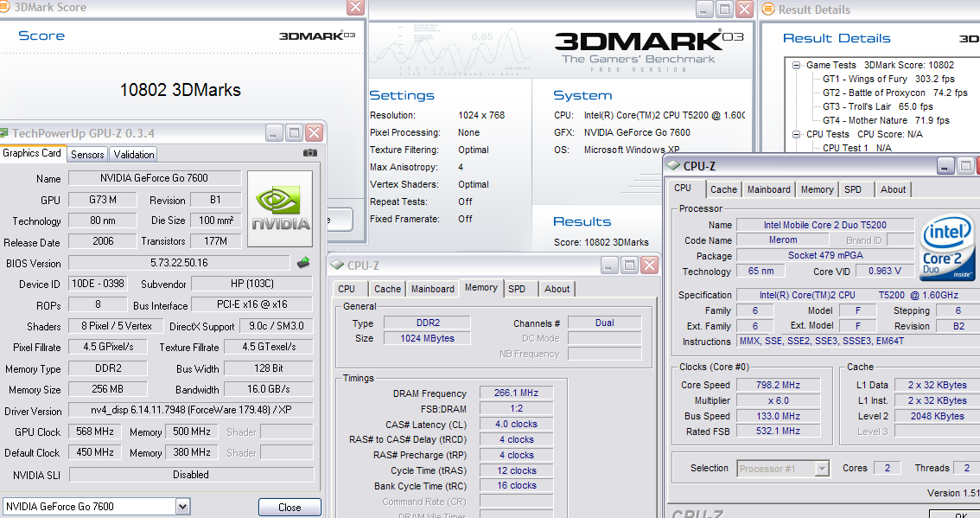Click the CPU name Intel Mobile Core 2 Duo T5200
This screenshot has width=980, height=518.
pyautogui.click(x=825, y=225)
